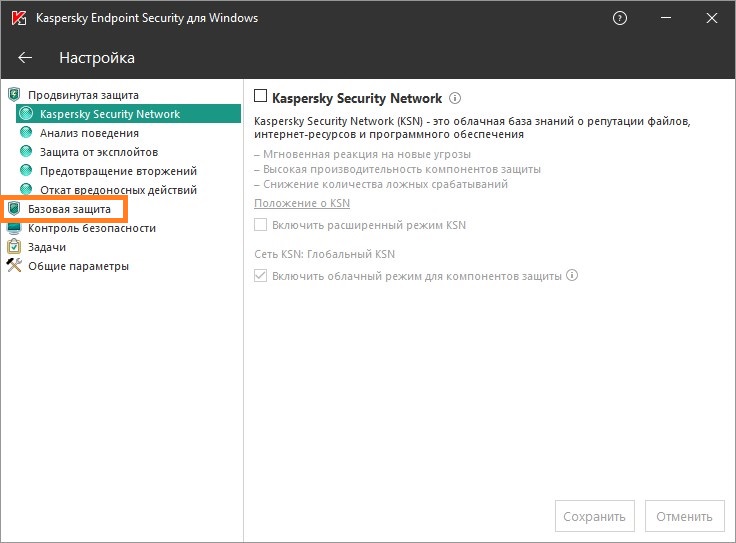Click the Контроль безопасности monitor icon
Image resolution: width=736 pixels, height=543 pixels.
tap(14, 228)
